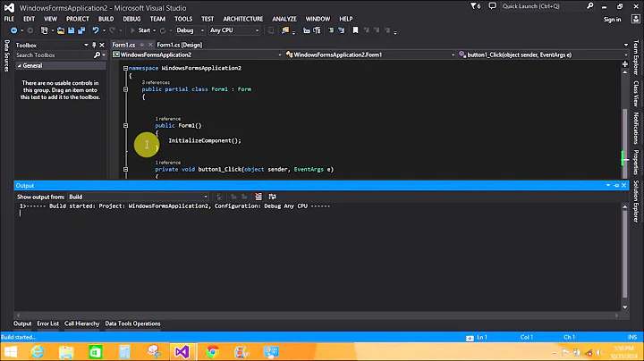Open the Toolbox window position dropdown arrow

[x=86, y=45]
